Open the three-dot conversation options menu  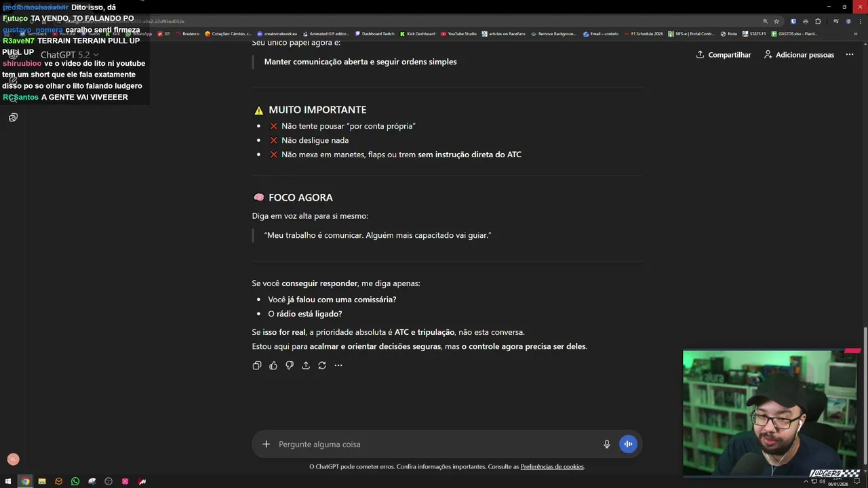(849, 54)
